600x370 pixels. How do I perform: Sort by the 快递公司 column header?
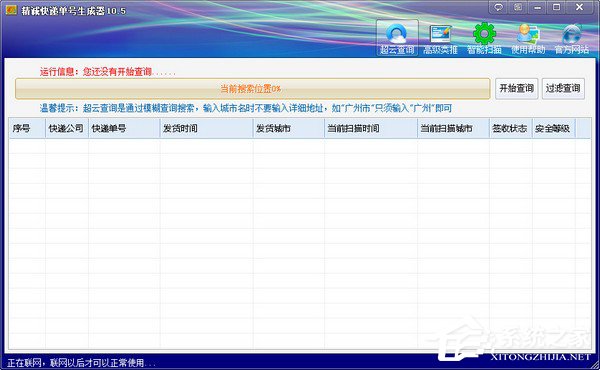tap(67, 128)
